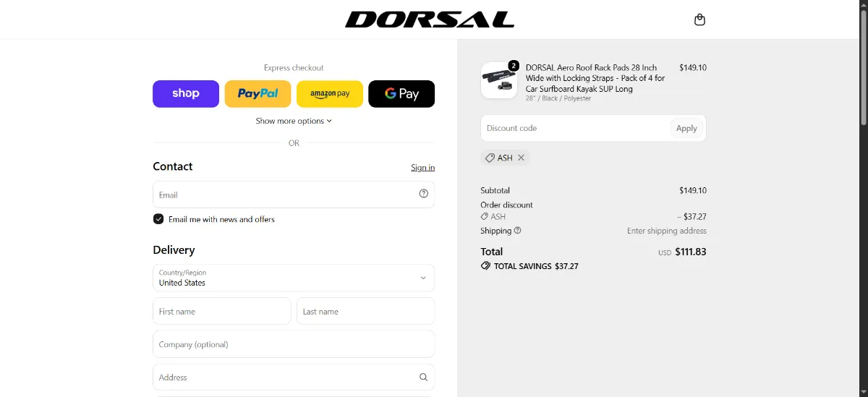868x397 pixels.
Task: Click the TOTAL SAVINGS $37.27 text
Action: tap(536, 266)
